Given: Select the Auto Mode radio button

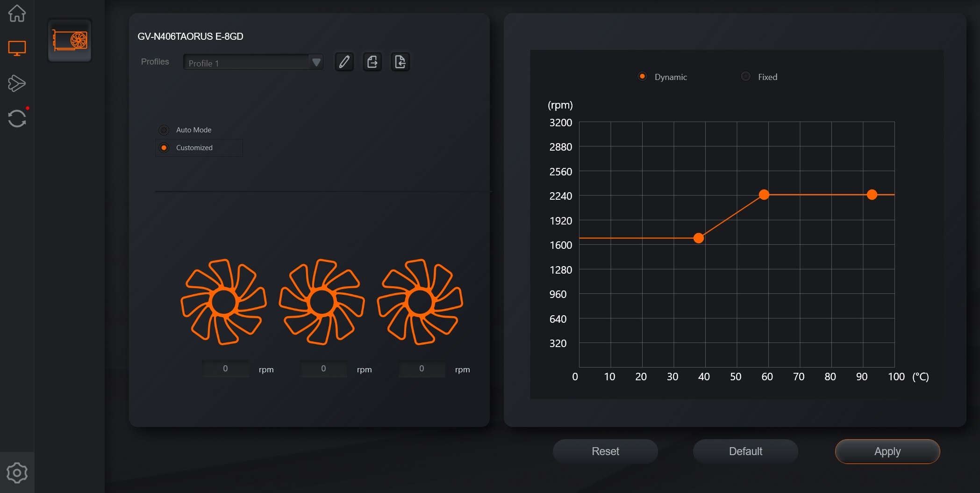Looking at the screenshot, I should click(164, 130).
